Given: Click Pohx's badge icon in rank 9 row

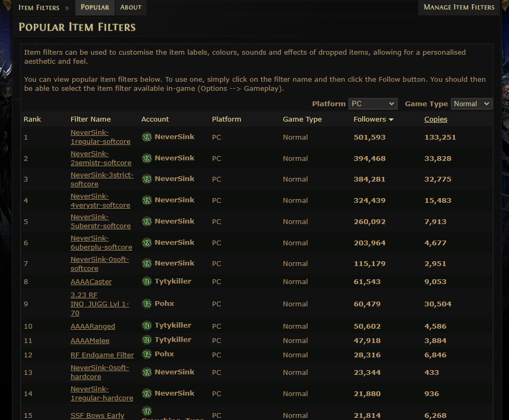Looking at the screenshot, I should (147, 304).
